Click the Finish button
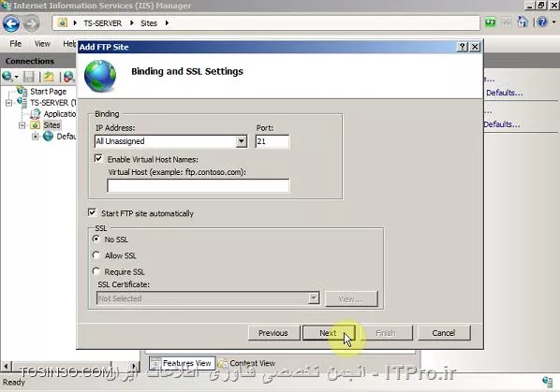Screen dimensions: 560x392 click(386, 333)
